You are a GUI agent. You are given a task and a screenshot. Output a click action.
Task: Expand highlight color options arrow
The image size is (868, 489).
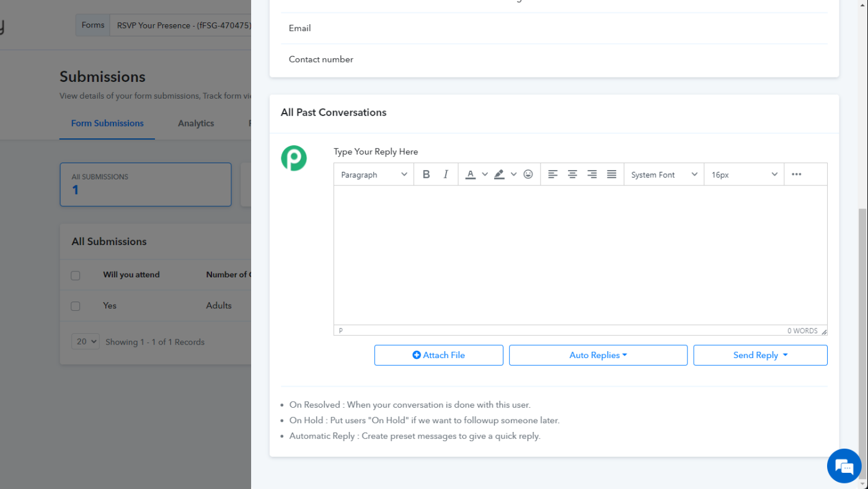513,174
